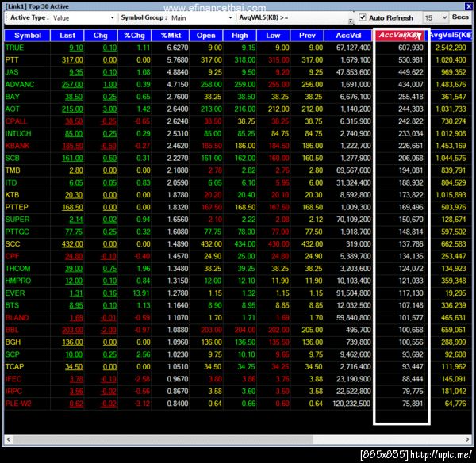Screen dimensions: 476x463
Task: Select the KTB symbol
Action: 12,195
